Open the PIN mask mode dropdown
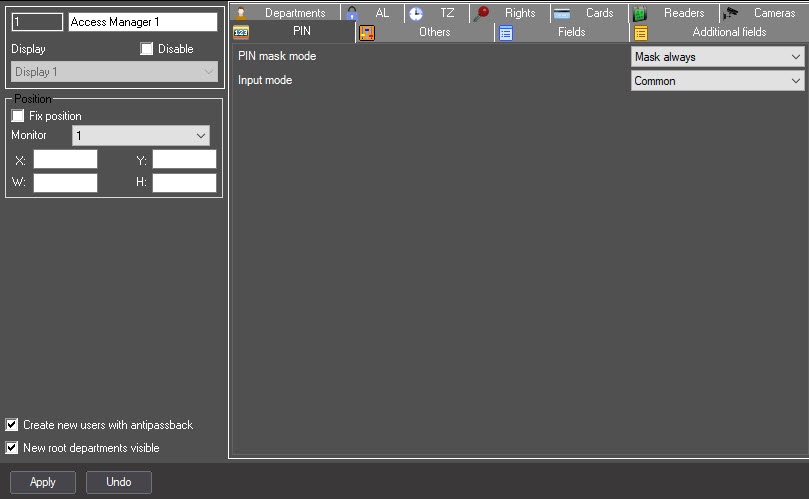This screenshot has height=499, width=809. tap(717, 57)
